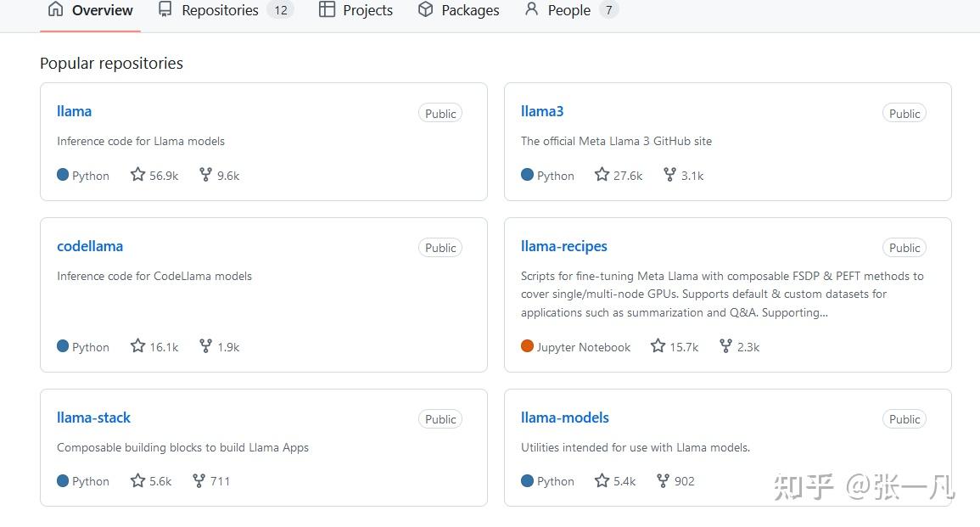
Task: Go to the Packages tab
Action: [459, 10]
